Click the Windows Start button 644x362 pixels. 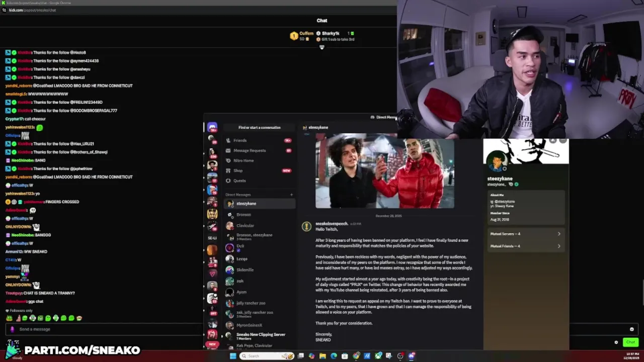(x=233, y=356)
